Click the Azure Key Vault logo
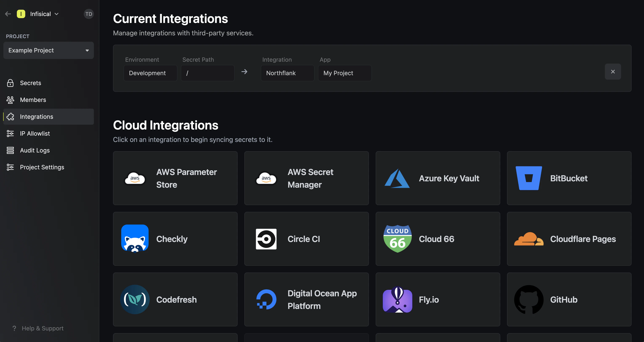This screenshot has height=342, width=644. coord(397,178)
